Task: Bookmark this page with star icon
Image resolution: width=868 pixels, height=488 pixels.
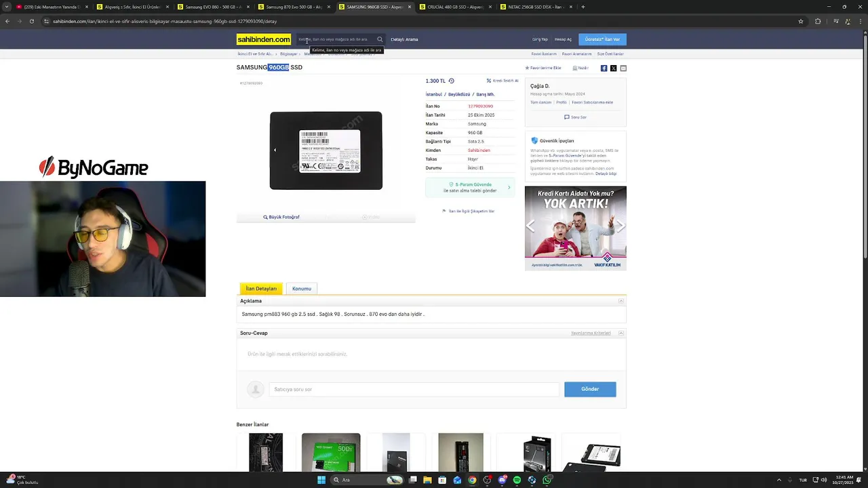Action: click(801, 21)
